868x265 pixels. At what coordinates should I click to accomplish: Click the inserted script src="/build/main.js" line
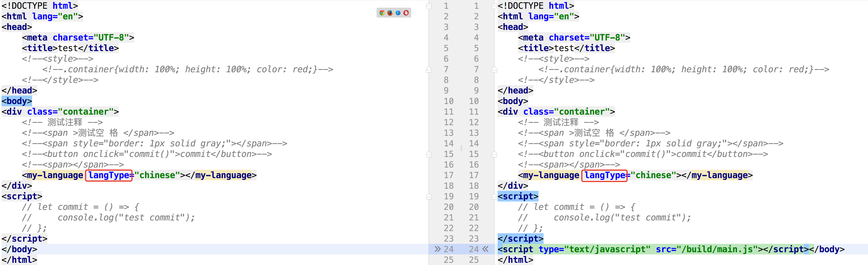(x=653, y=249)
